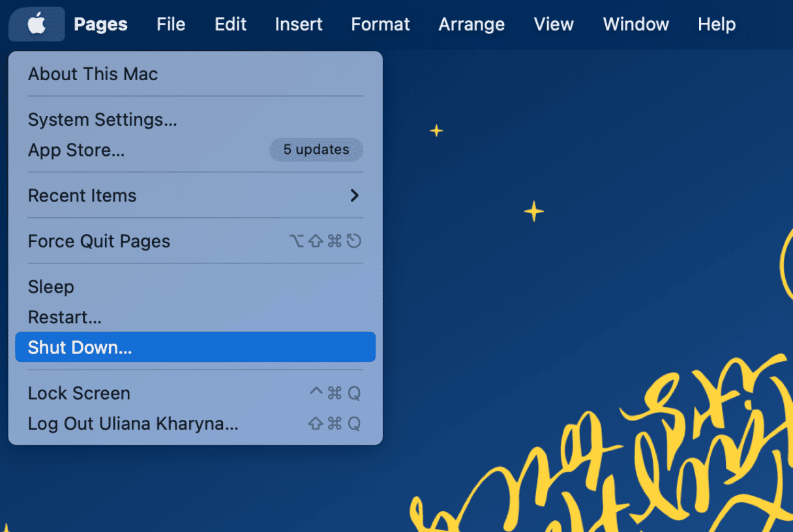This screenshot has width=793, height=532.
Task: Put the Mac to Sleep
Action: (195, 287)
